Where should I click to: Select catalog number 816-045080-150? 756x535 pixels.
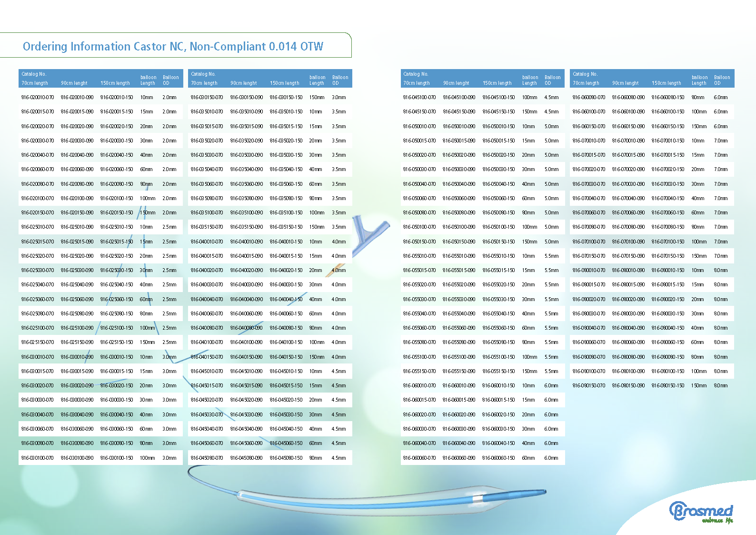coord(286,458)
